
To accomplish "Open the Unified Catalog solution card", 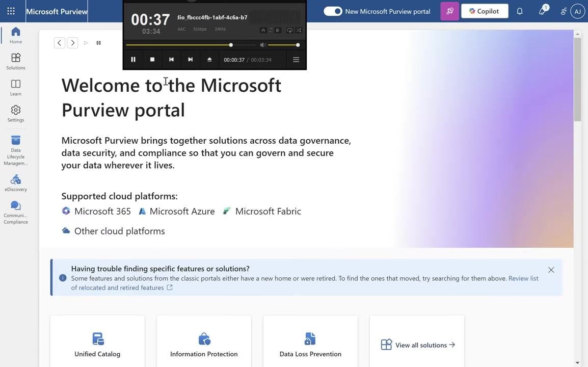I will click(97, 341).
